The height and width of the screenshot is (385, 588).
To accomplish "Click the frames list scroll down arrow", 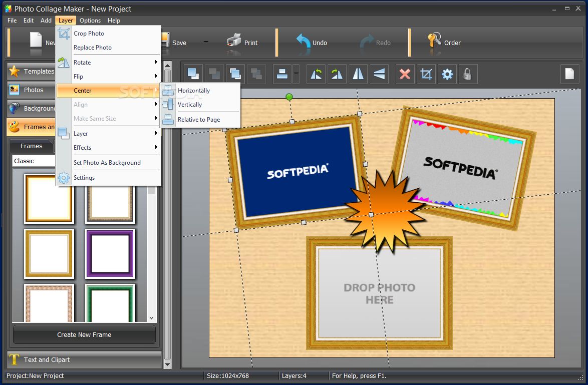I will [x=151, y=317].
